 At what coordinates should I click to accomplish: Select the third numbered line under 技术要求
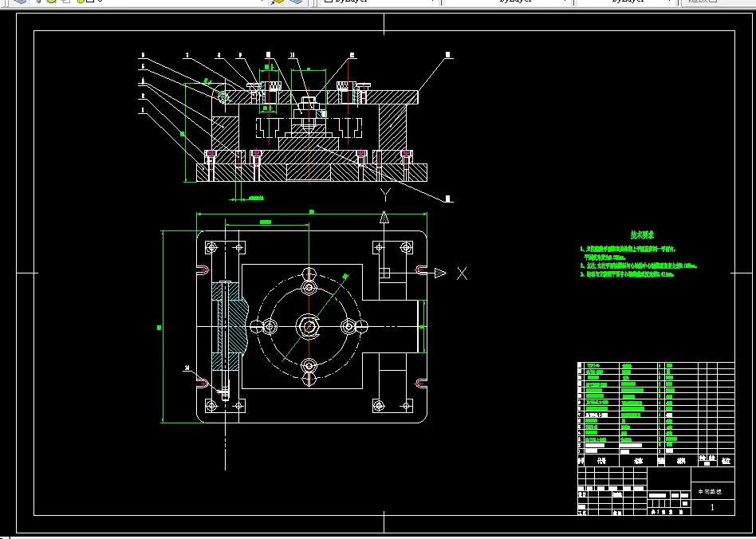627,274
